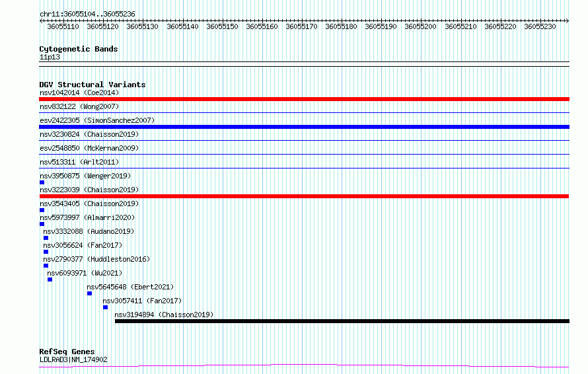Open variant nsv6093971 (Wu2021)
Screen dimensions: 588x374
[x=85, y=273]
